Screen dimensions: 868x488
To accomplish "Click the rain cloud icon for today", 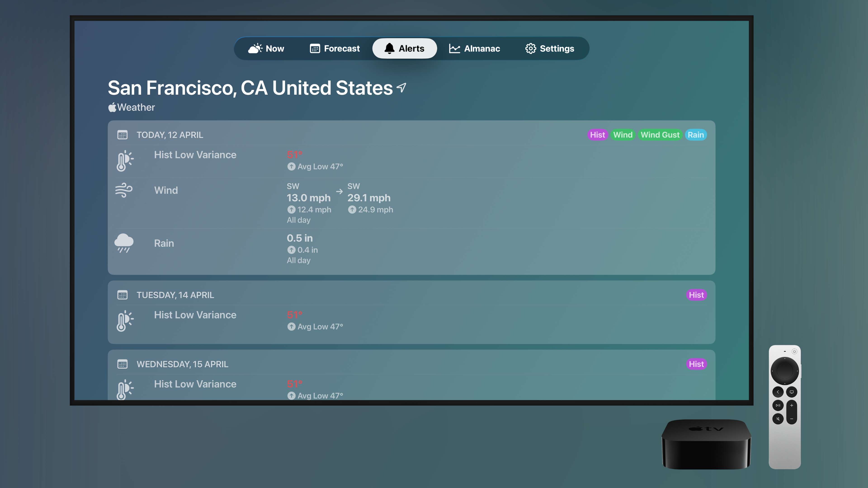I will pos(124,243).
